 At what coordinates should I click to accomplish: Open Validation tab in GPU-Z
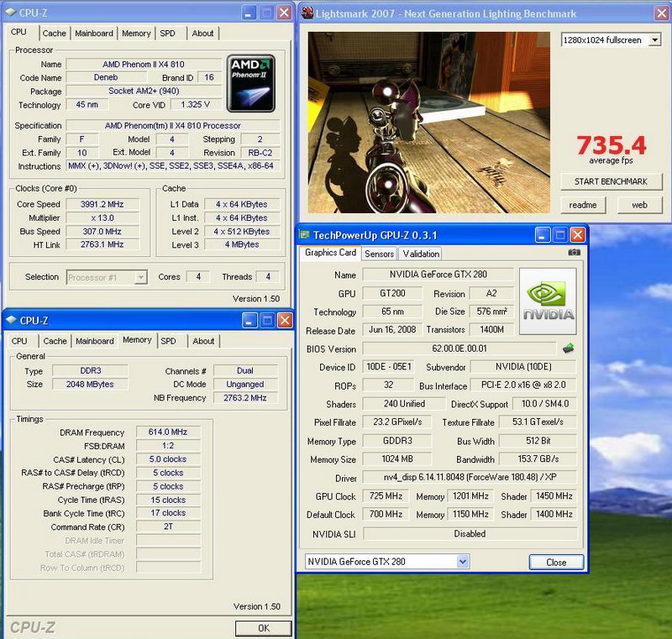[x=421, y=254]
